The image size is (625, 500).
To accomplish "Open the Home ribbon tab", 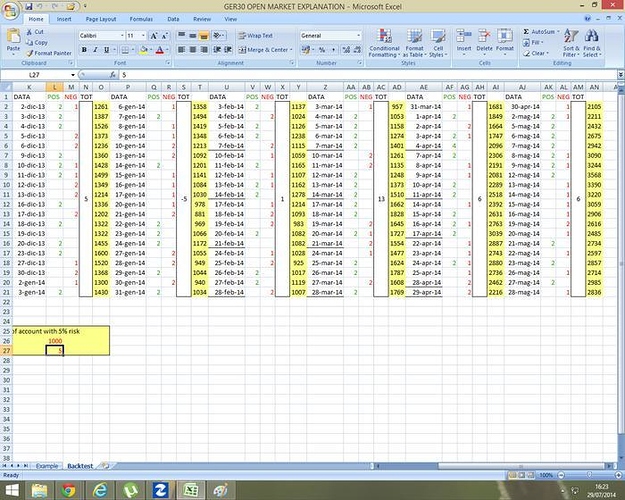I will click(36, 19).
